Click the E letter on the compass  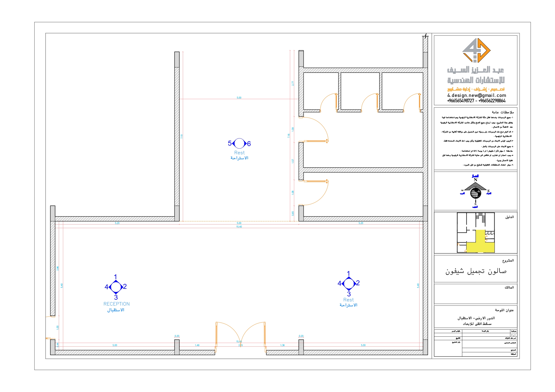tap(489, 191)
